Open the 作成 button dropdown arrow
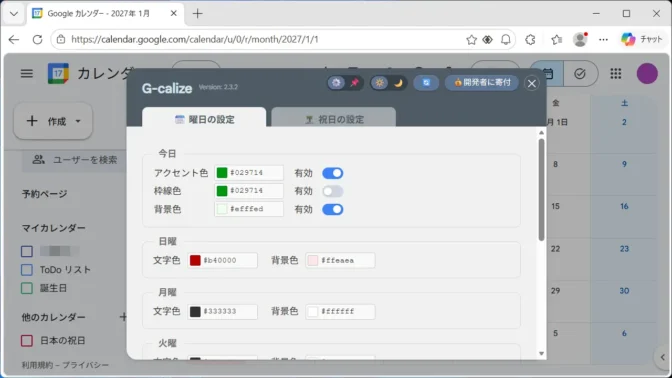 click(78, 121)
